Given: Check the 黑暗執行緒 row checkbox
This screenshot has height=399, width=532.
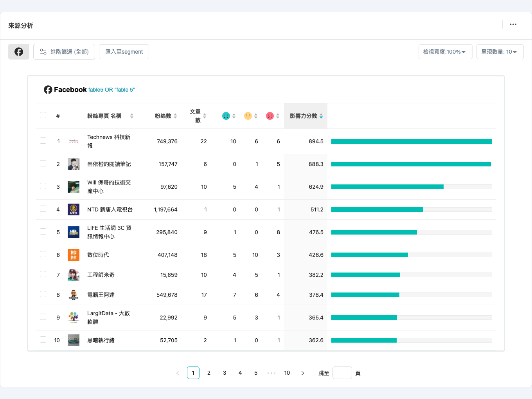Looking at the screenshot, I should click(x=43, y=339).
